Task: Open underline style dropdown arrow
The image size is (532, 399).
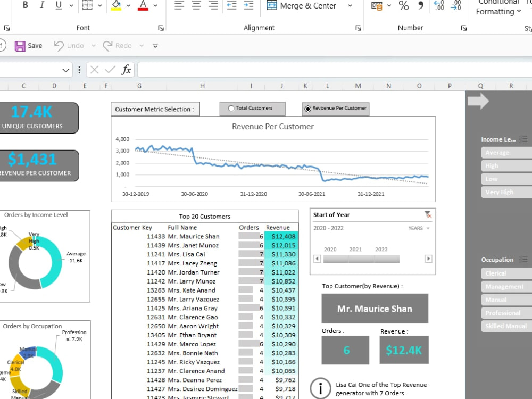Action: [71, 5]
